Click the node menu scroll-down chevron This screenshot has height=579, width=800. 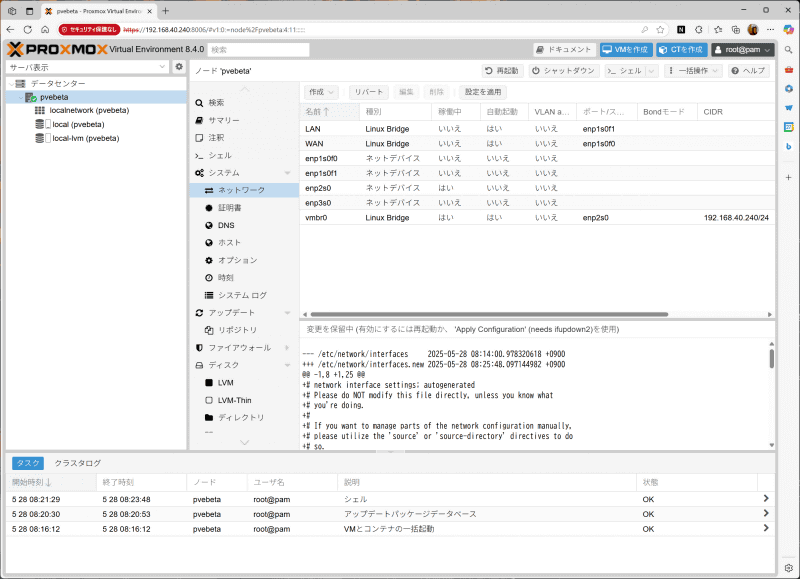point(244,442)
